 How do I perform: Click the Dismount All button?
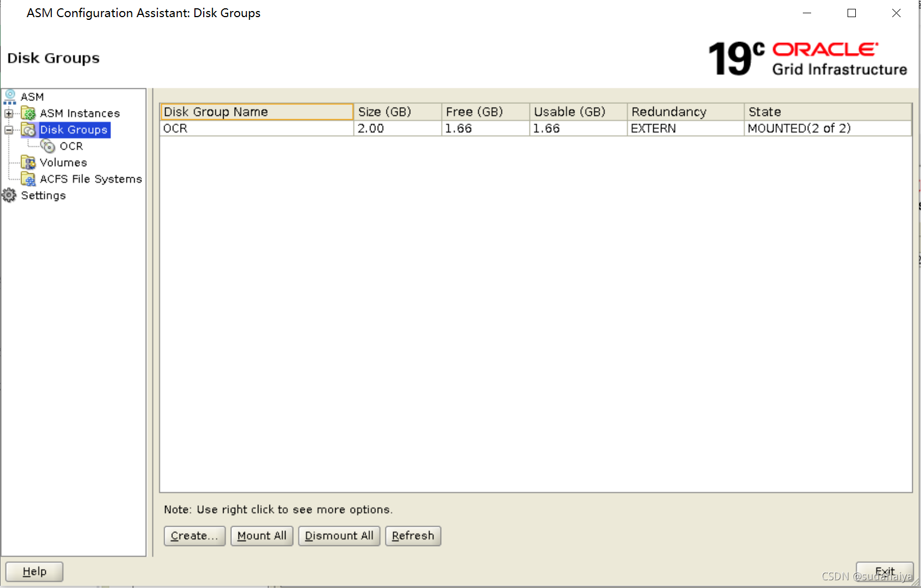[x=339, y=536]
